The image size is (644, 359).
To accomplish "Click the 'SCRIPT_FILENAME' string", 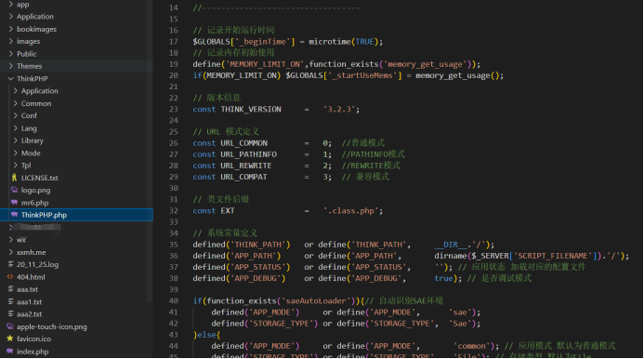I will [553, 256].
